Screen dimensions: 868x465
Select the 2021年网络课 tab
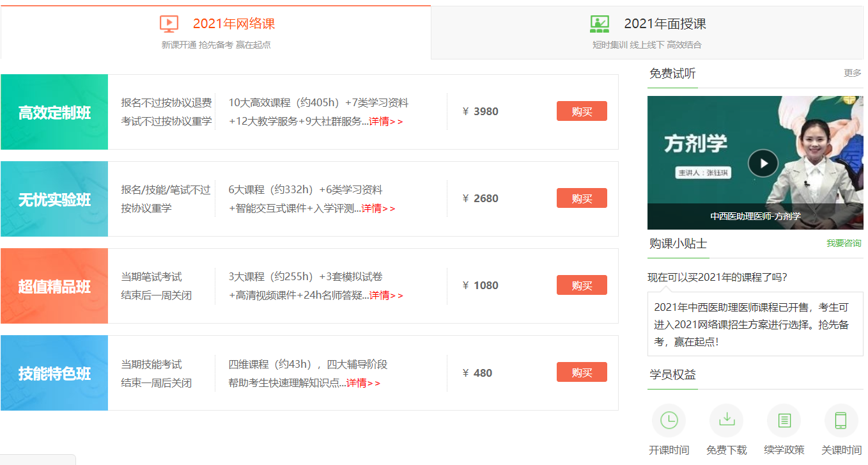(x=234, y=24)
